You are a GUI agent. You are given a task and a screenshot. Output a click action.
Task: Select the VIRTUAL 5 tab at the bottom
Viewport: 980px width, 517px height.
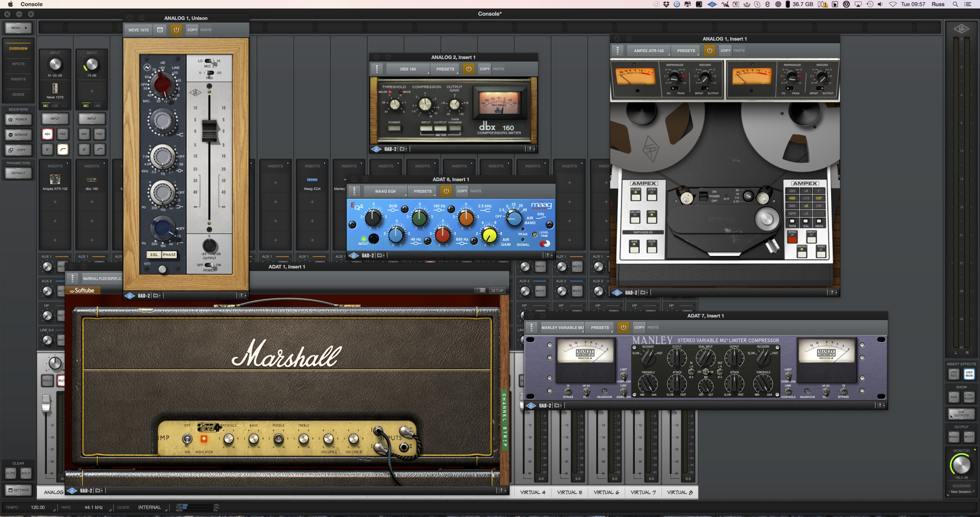pos(569,492)
